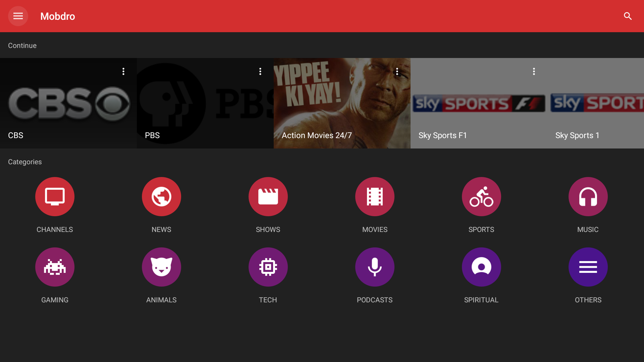Click the SPORTS label

(x=481, y=230)
